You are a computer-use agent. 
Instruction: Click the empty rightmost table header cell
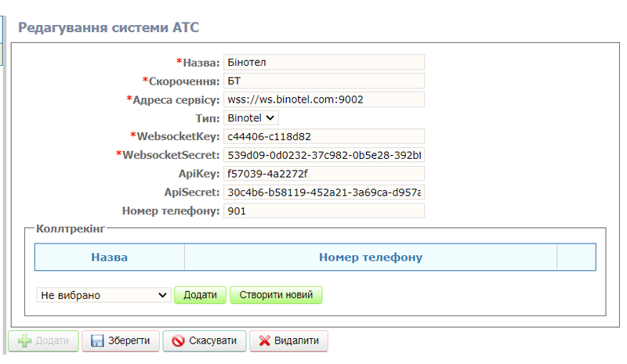tap(576, 257)
